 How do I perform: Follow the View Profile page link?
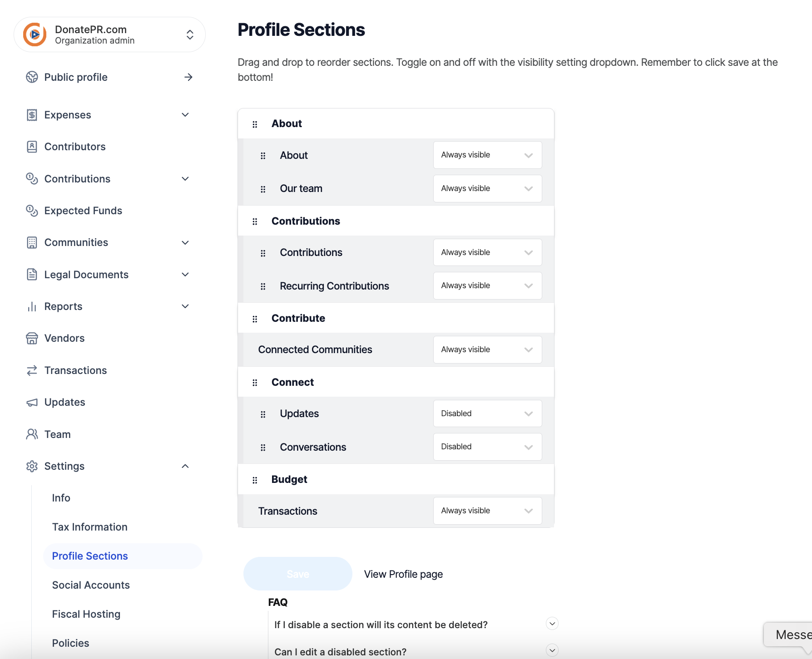pos(403,574)
